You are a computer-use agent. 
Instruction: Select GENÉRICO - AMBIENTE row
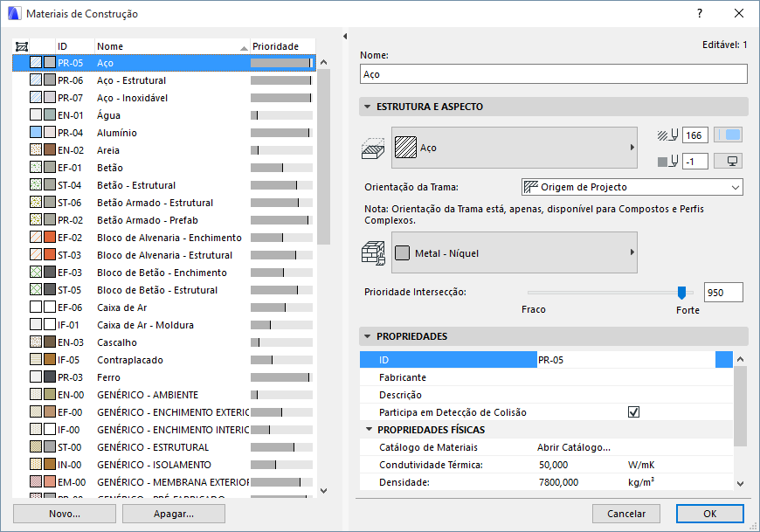(164, 394)
